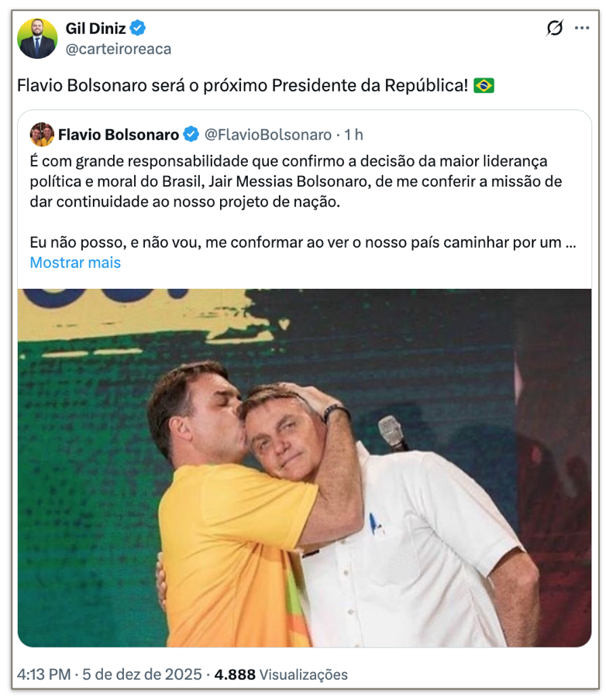Click the Brazil flag emoji in the post

[484, 85]
